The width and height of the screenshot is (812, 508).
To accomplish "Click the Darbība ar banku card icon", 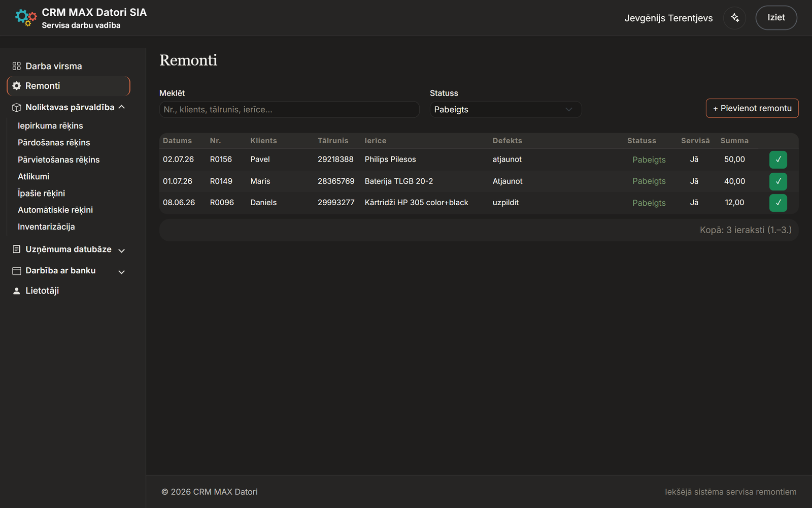I will pyautogui.click(x=17, y=271).
